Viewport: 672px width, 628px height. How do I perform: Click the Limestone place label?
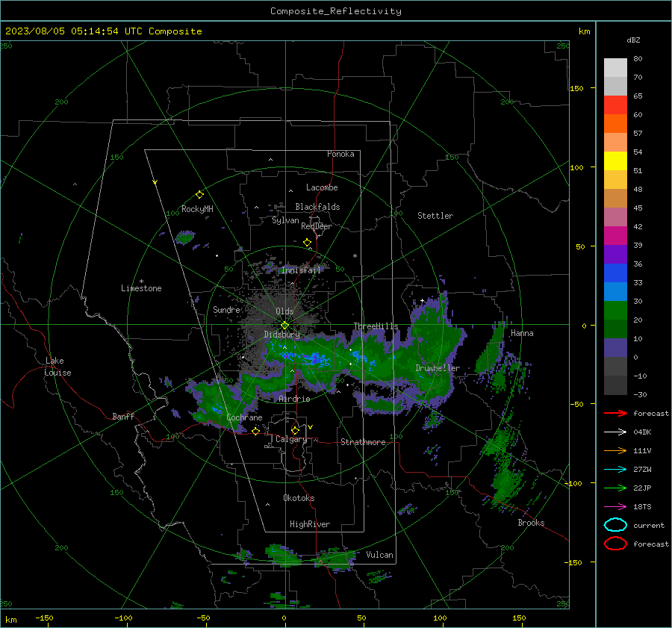coord(141,288)
